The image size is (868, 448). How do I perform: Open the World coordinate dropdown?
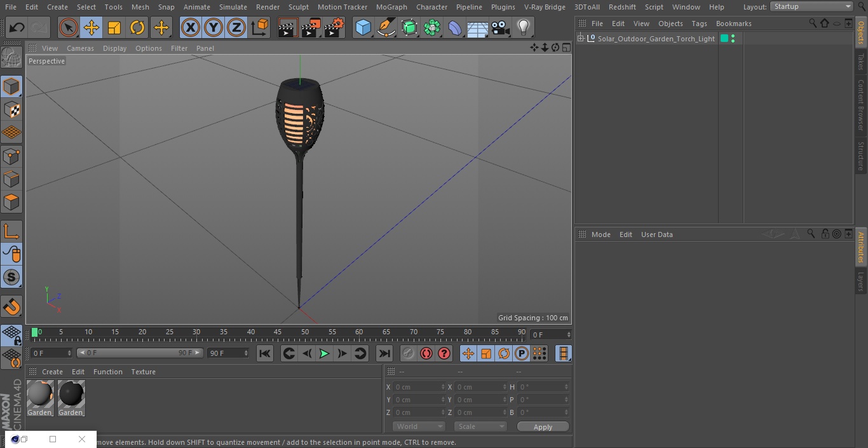click(x=419, y=426)
